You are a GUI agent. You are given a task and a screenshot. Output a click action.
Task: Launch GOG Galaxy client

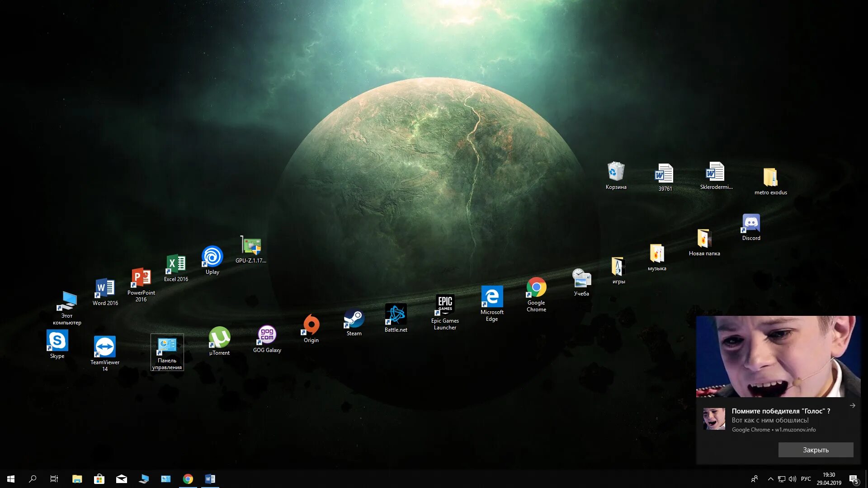(267, 338)
